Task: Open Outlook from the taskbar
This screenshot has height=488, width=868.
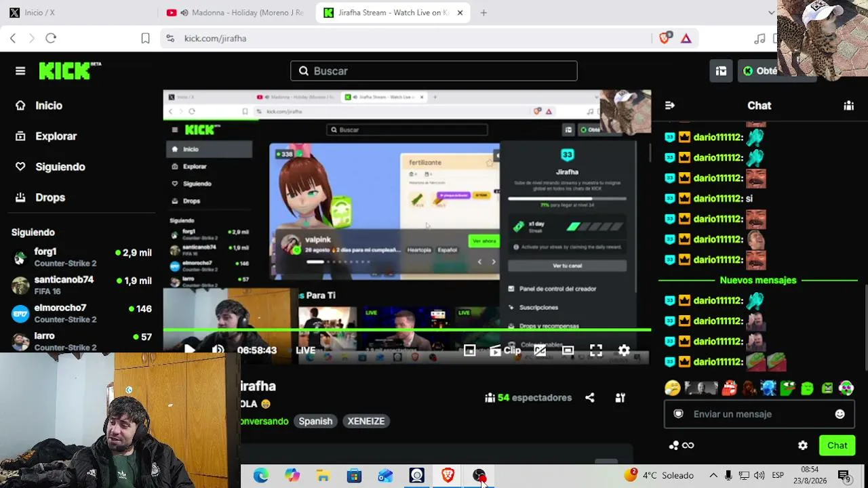Action: 386,476
